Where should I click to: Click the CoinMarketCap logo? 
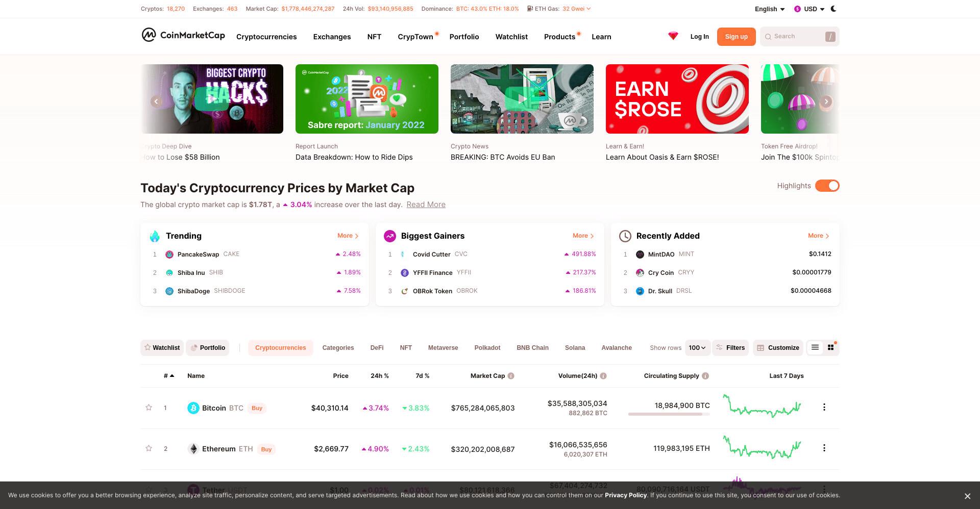183,35
